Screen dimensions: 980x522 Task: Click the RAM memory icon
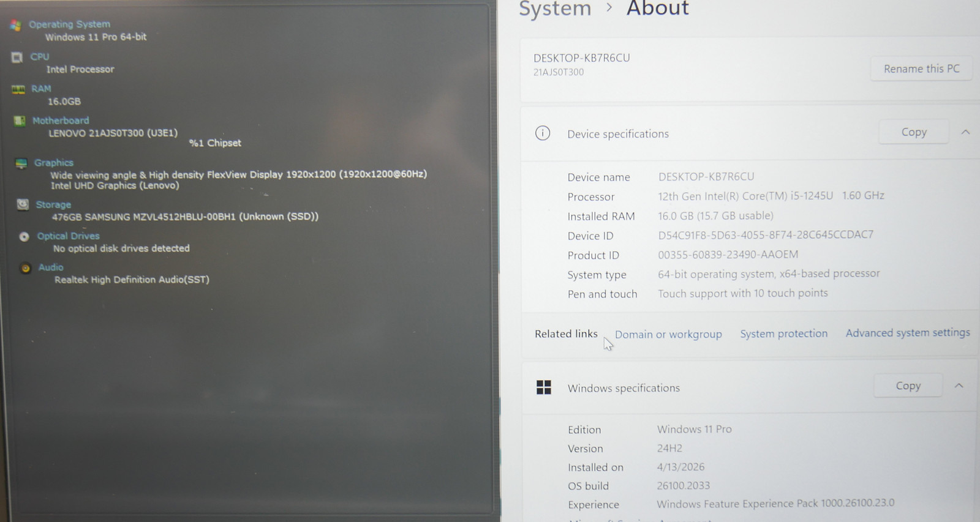(x=18, y=89)
